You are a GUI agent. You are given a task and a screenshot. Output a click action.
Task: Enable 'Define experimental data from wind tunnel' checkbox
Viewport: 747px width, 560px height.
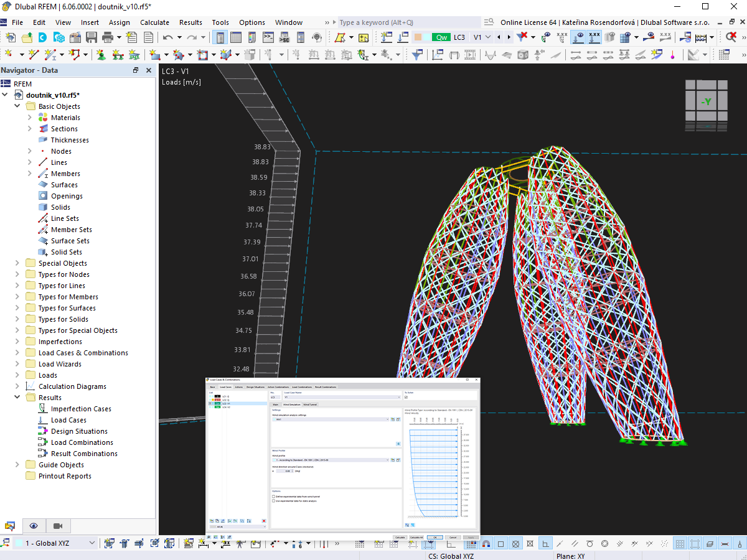tap(273, 497)
